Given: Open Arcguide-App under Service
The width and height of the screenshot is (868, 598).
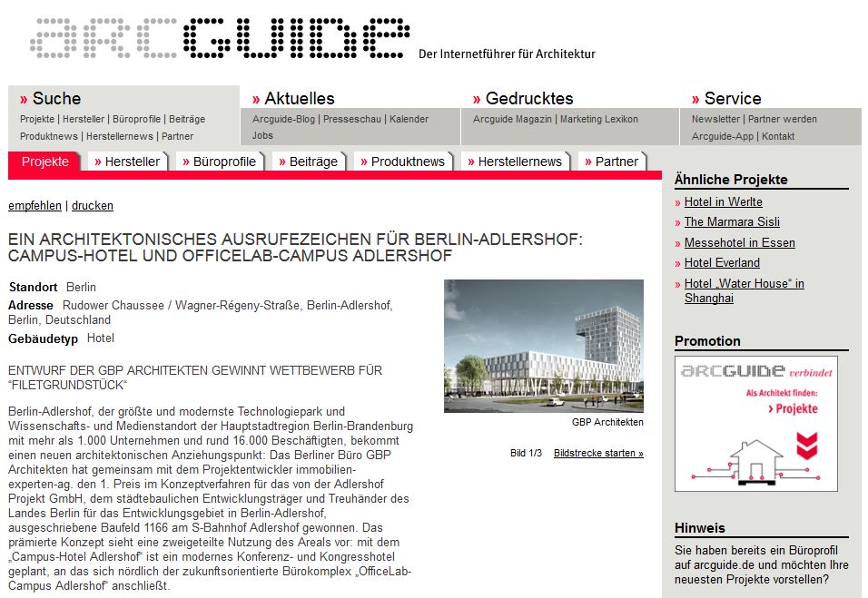Looking at the screenshot, I should point(723,136).
